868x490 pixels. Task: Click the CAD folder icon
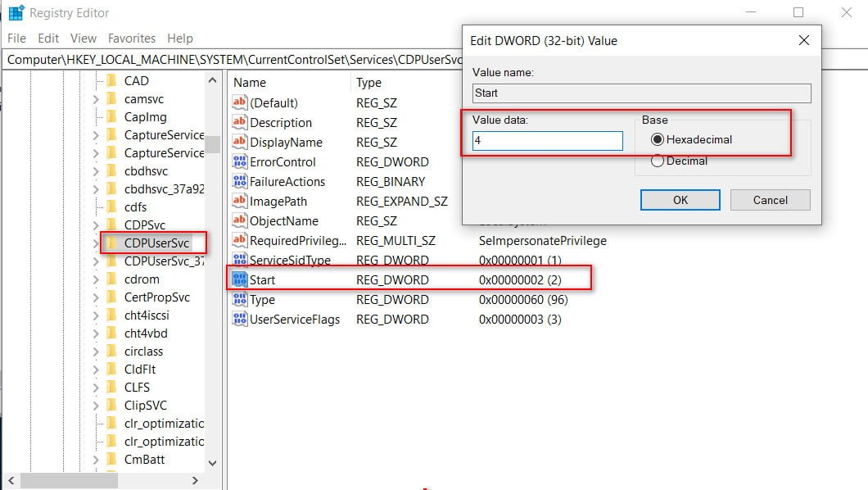pyautogui.click(x=111, y=81)
